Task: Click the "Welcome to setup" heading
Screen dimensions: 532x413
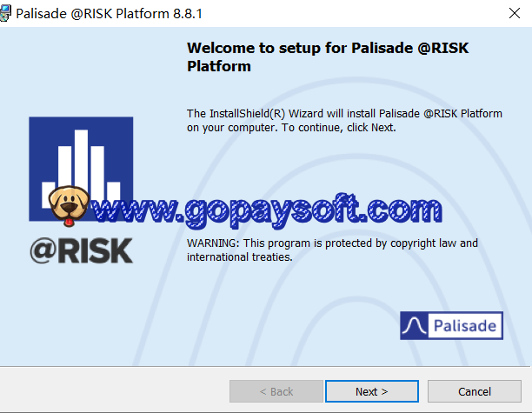Action: click(x=328, y=56)
